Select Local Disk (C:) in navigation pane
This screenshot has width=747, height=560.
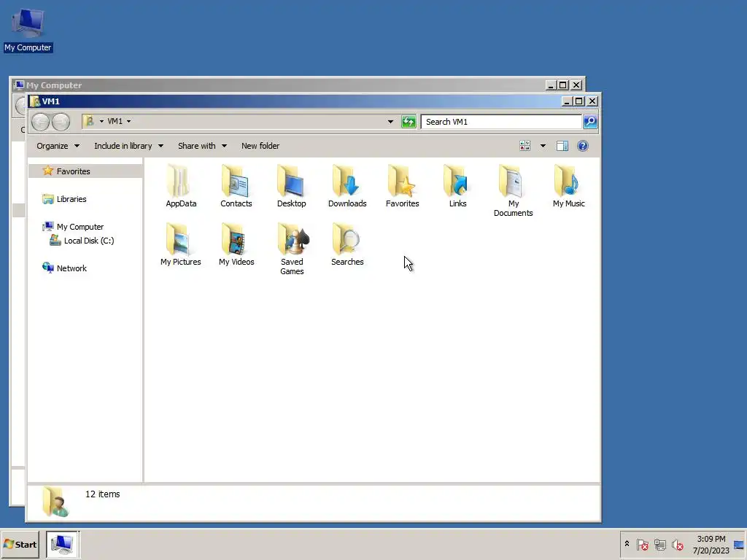(x=82, y=241)
